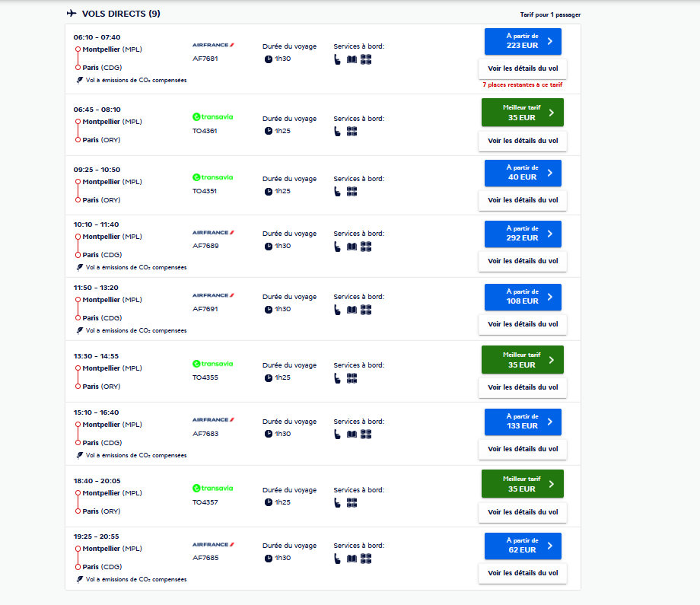The image size is (700, 605).
Task: Click the clock icon beside 1h30 on AF7691
Action: pyautogui.click(x=268, y=309)
